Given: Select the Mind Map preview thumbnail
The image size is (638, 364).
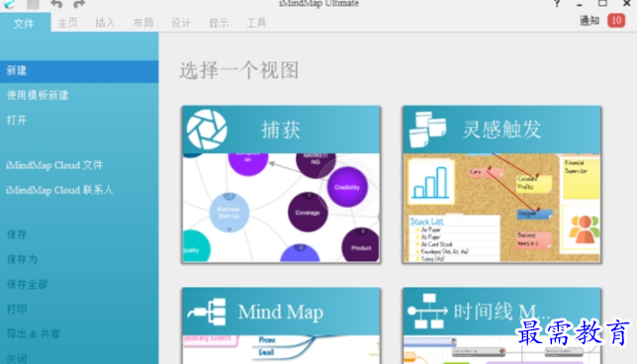Looking at the screenshot, I should [x=281, y=350].
